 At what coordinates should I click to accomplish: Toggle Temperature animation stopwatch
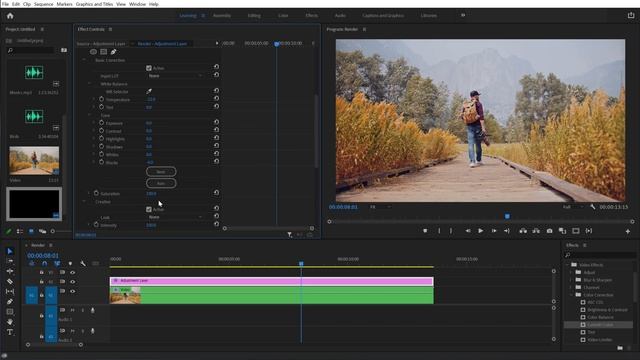(x=101, y=99)
